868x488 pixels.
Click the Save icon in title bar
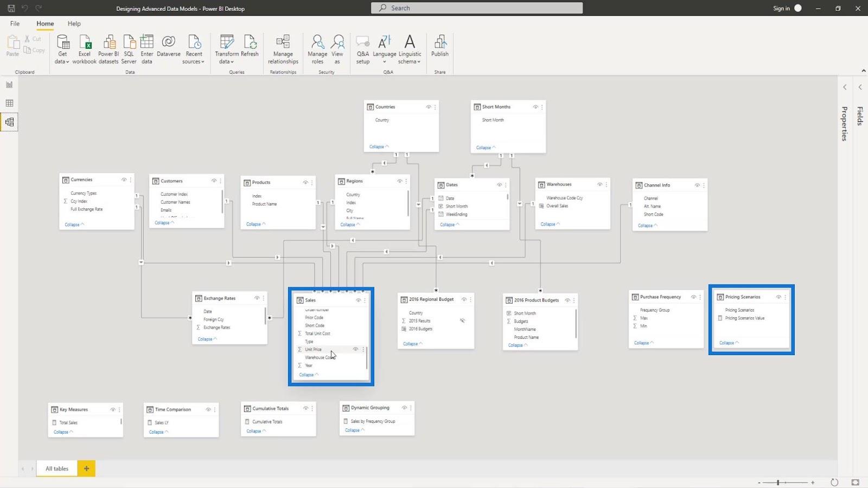[11, 8]
